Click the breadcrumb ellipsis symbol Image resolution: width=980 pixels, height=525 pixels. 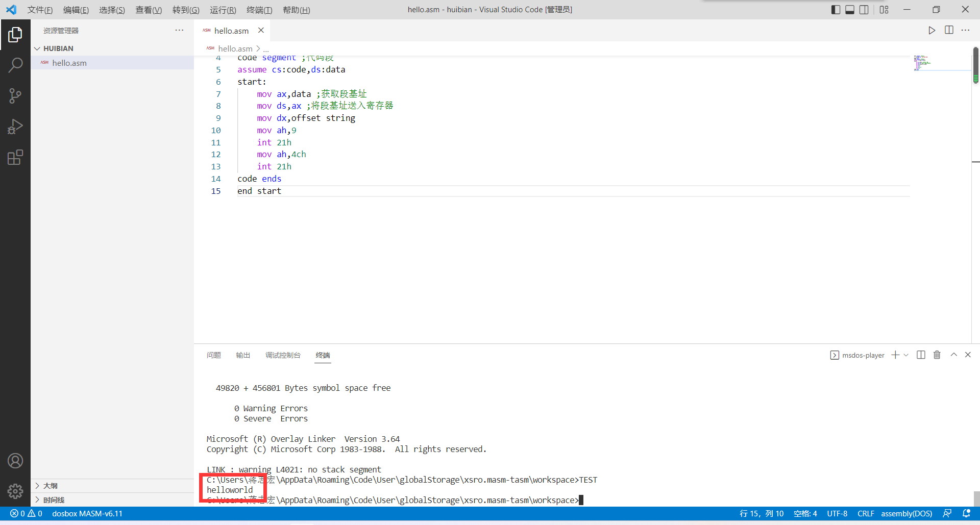click(266, 49)
